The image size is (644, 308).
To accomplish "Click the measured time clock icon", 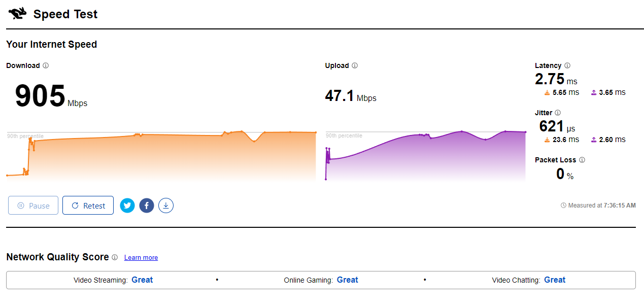I will 563,206.
